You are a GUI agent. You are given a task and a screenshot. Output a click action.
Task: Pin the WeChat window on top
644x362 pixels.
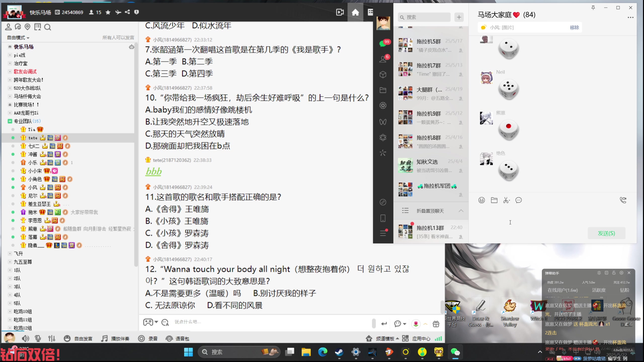[593, 8]
